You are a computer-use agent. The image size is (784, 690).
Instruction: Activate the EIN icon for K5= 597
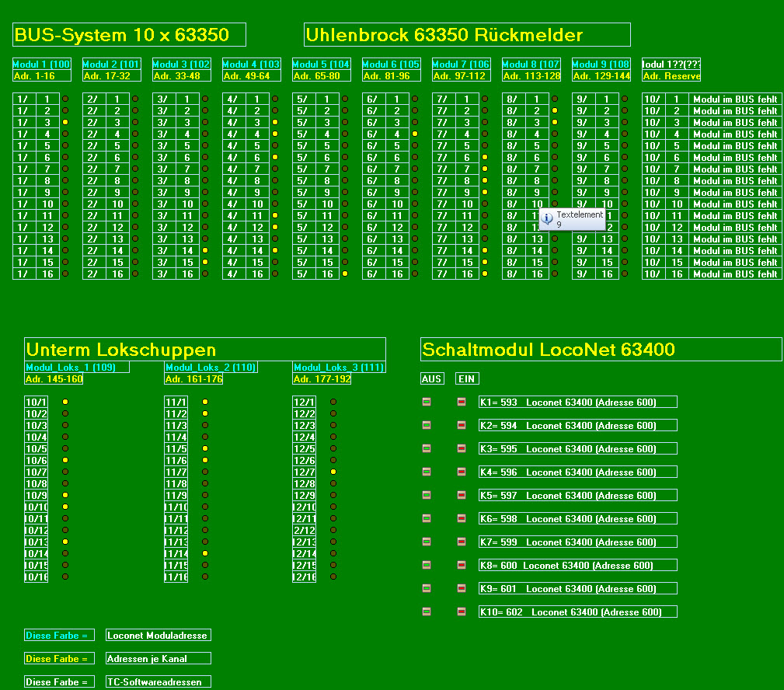(462, 495)
